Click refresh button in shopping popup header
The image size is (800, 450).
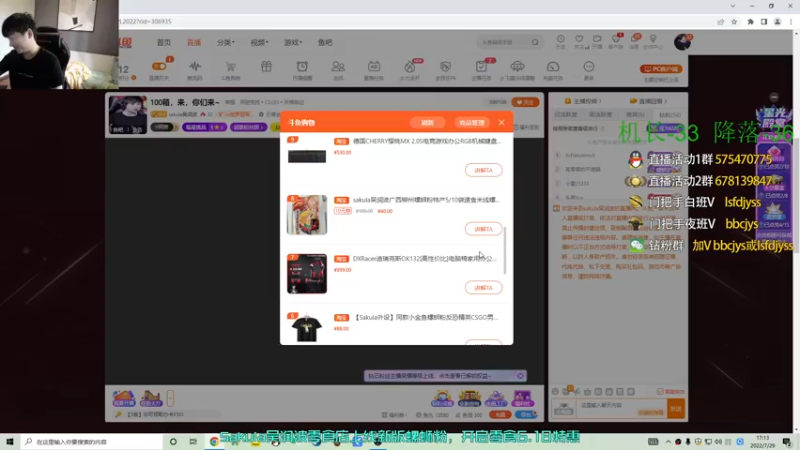tap(428, 122)
